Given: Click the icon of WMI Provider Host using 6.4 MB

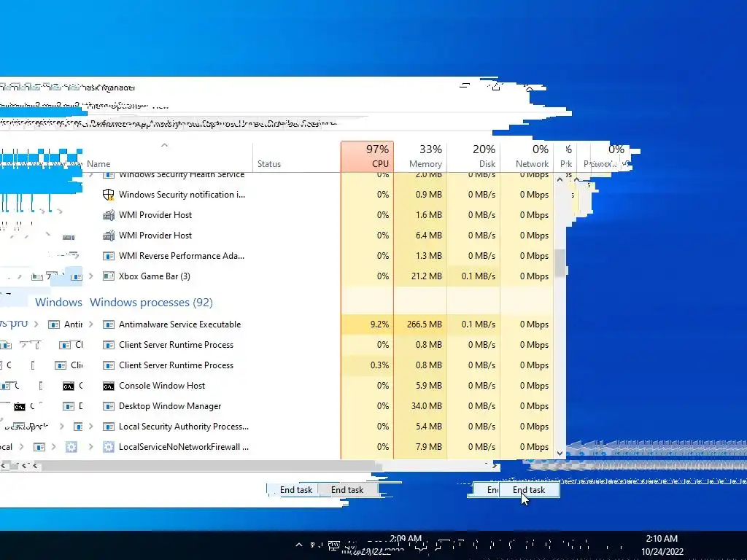Looking at the screenshot, I should pos(109,236).
